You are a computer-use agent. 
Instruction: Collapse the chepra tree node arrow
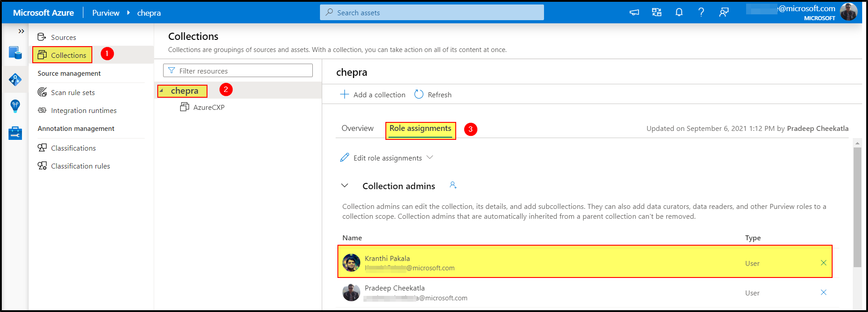tap(161, 91)
